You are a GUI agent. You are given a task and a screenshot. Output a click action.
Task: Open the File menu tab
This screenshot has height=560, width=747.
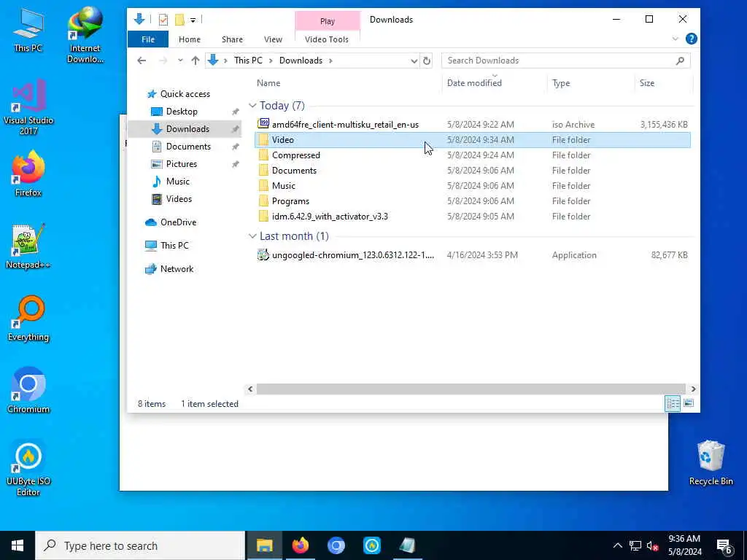(148, 39)
